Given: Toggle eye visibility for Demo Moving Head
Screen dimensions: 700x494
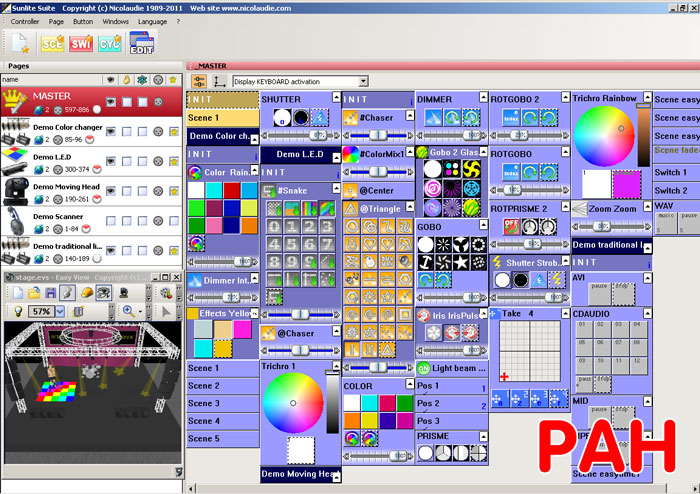Looking at the screenshot, I should pos(111,191).
